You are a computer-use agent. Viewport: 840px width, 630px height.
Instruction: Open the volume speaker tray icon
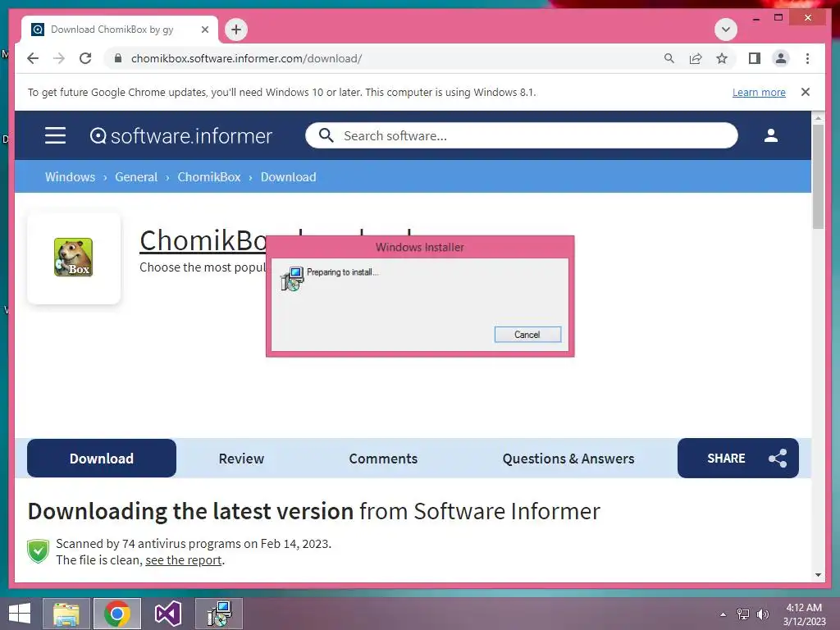pyautogui.click(x=762, y=614)
